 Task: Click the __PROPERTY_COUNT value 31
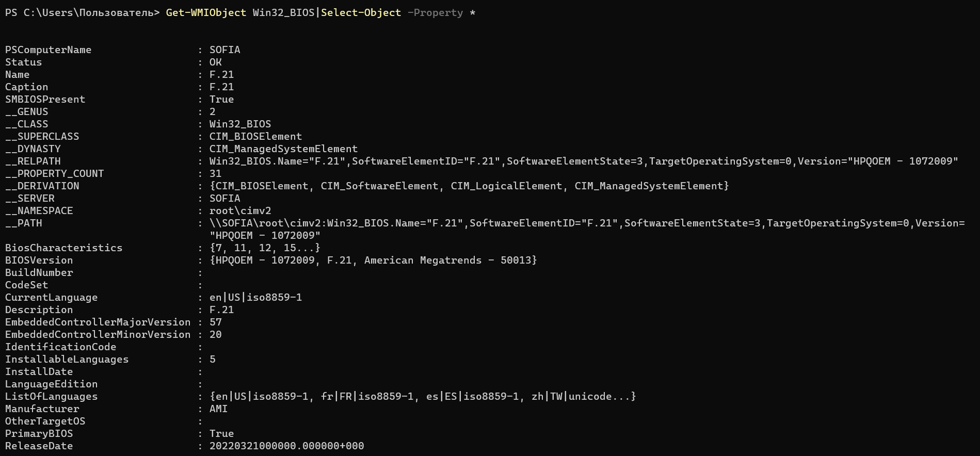pyautogui.click(x=215, y=173)
